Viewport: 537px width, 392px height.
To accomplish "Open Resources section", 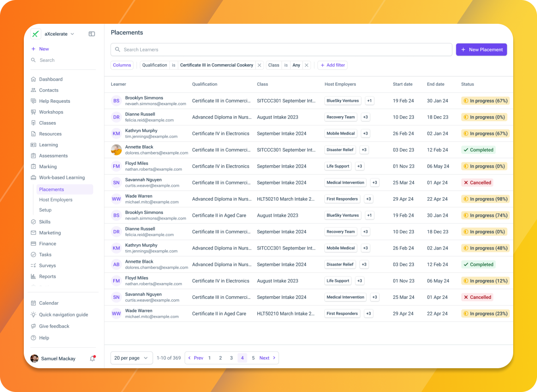I will point(50,134).
